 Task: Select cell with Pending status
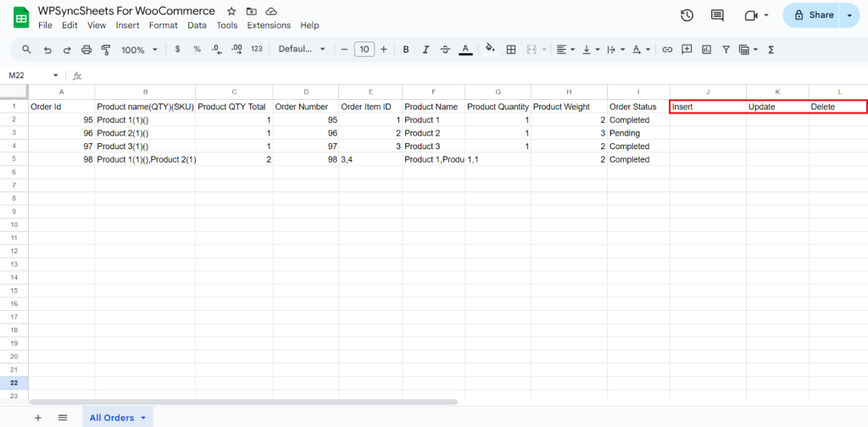point(639,133)
